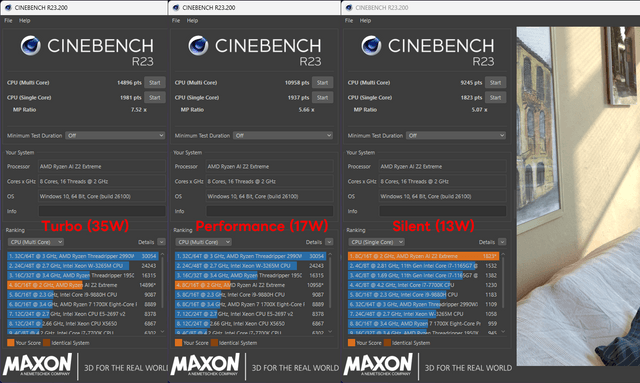Select the Core i7-7700K 1230 ranking row
The image size is (640, 383).
[423, 285]
